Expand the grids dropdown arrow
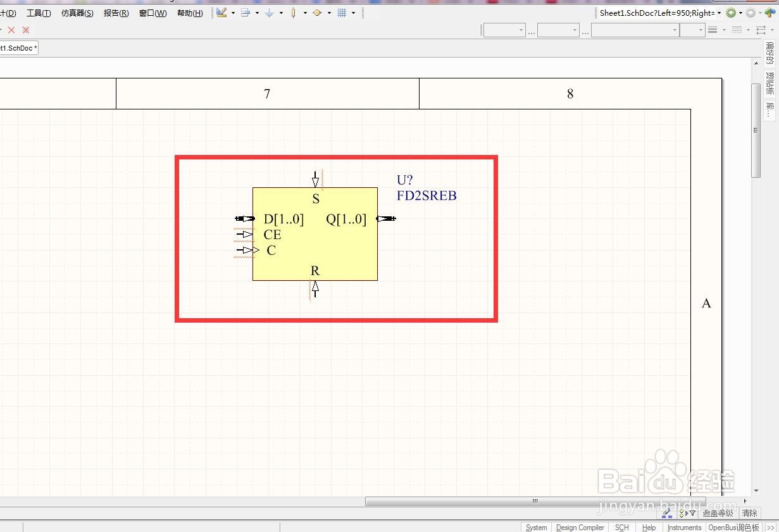 tap(354, 13)
